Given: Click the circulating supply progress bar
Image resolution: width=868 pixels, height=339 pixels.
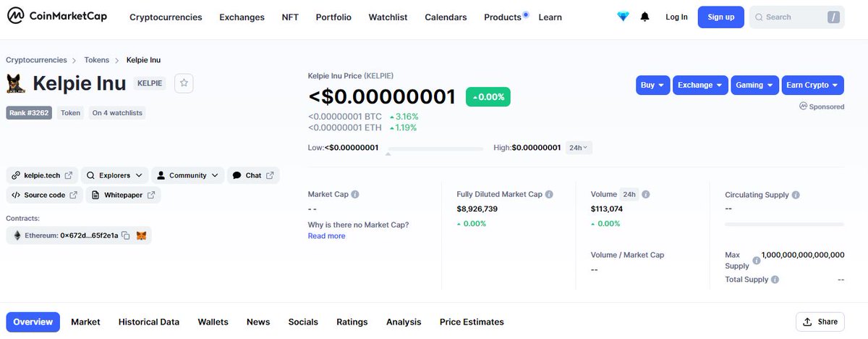Looking at the screenshot, I should click(784, 225).
